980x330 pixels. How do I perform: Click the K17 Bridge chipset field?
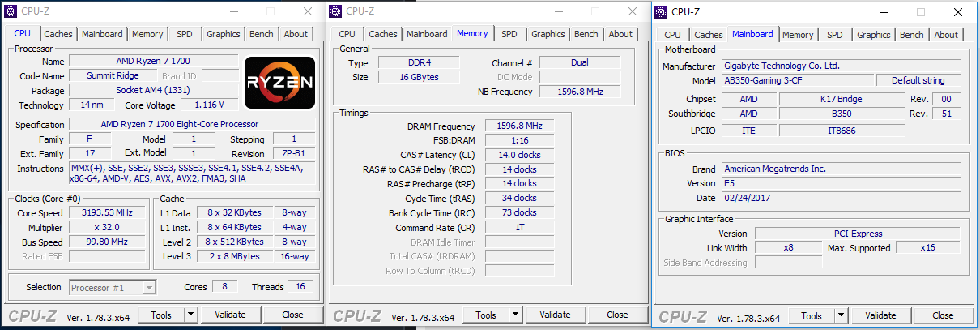click(x=842, y=100)
